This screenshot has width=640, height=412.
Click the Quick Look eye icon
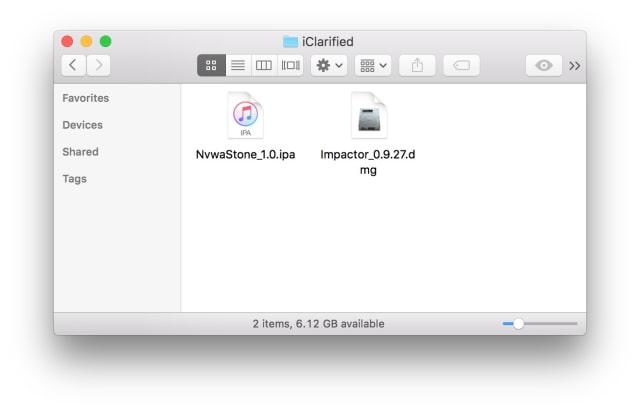coord(543,65)
